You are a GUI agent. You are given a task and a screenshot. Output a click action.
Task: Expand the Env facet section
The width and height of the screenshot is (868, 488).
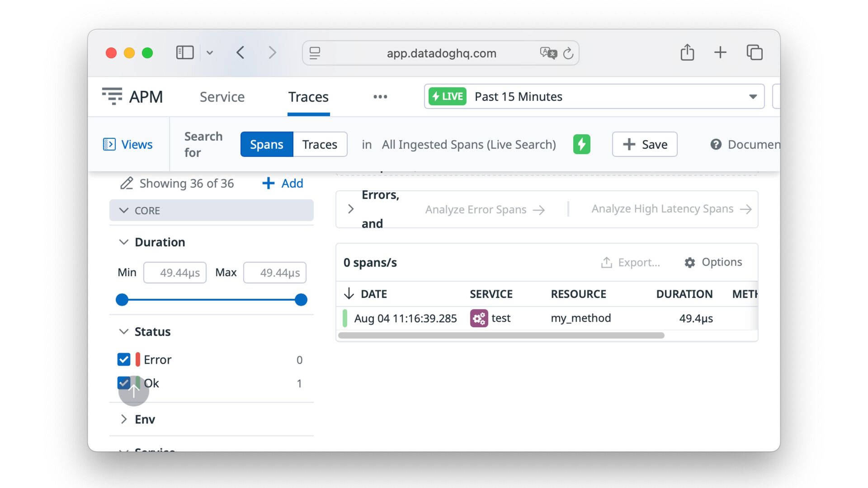[x=124, y=419]
